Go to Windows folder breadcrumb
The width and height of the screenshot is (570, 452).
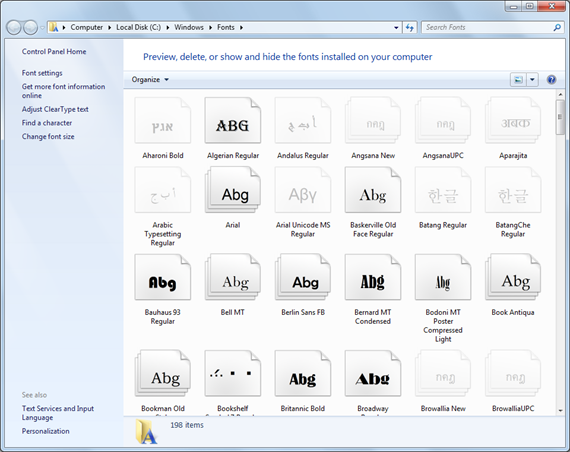pos(189,27)
